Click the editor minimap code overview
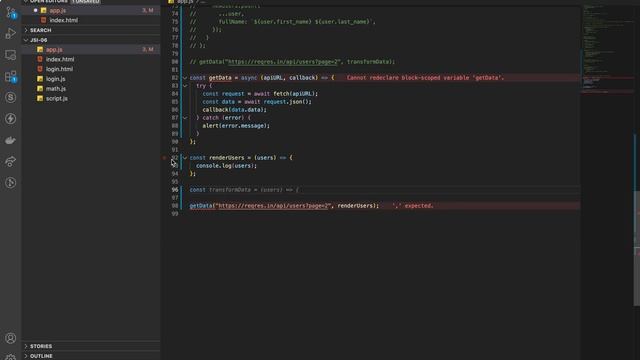 [x=607, y=49]
